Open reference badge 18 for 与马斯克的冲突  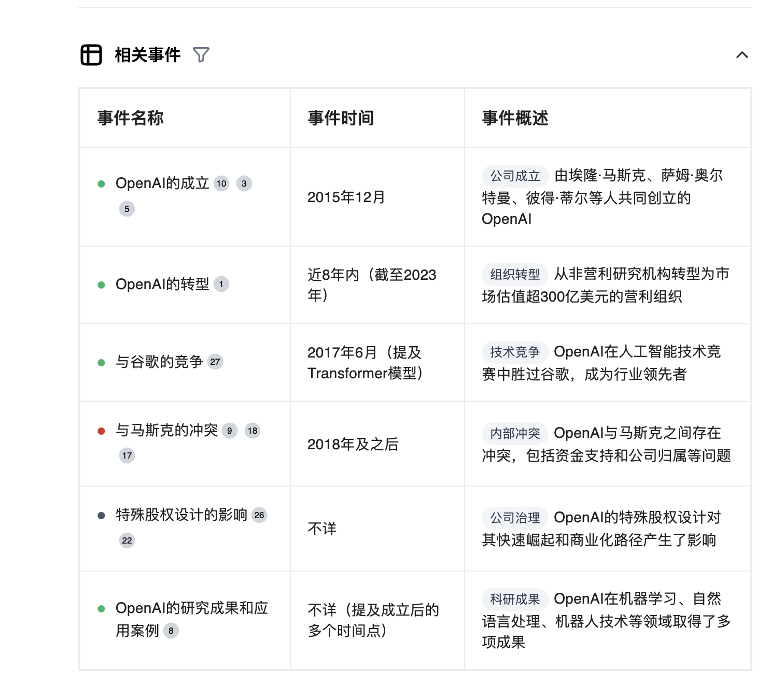253,431
